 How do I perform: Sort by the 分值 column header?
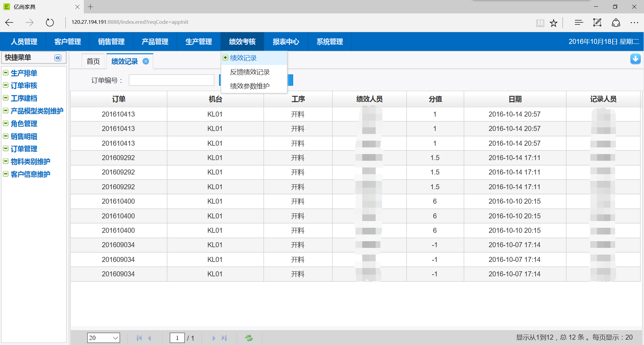pyautogui.click(x=435, y=99)
